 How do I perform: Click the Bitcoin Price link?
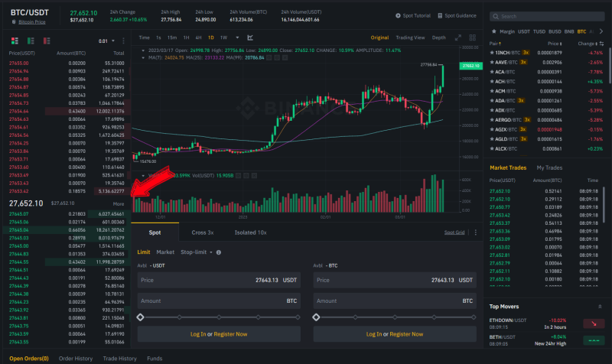pos(32,22)
